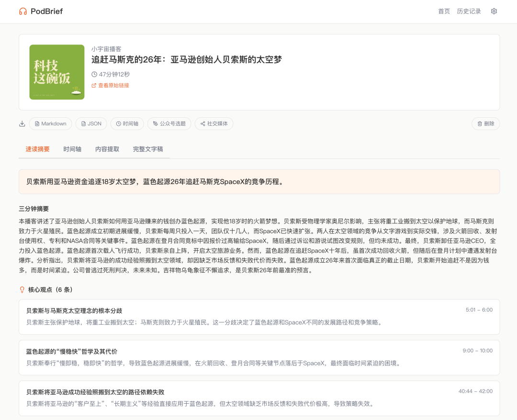Click the external link icon before 查看原始链接
Screen dimensions: 517x420
(x=94, y=86)
